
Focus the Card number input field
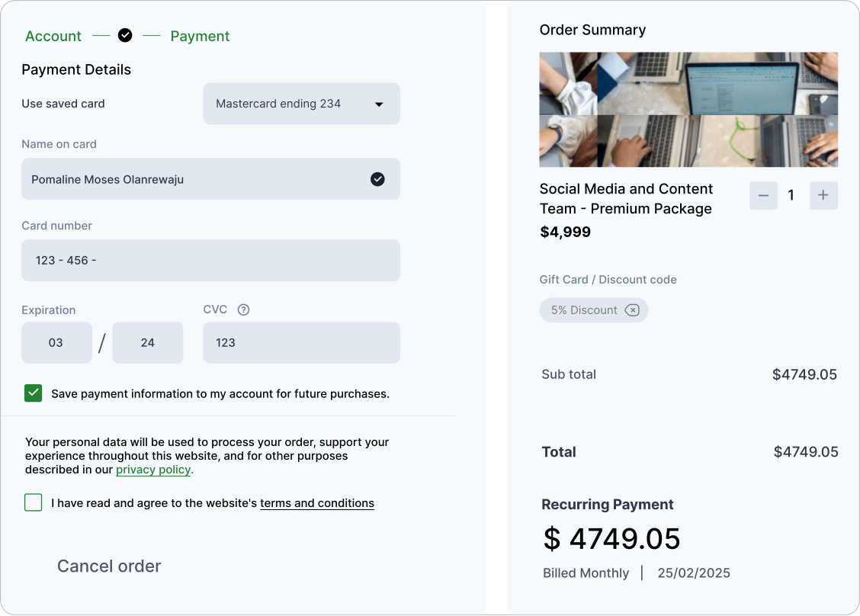pyautogui.click(x=210, y=261)
